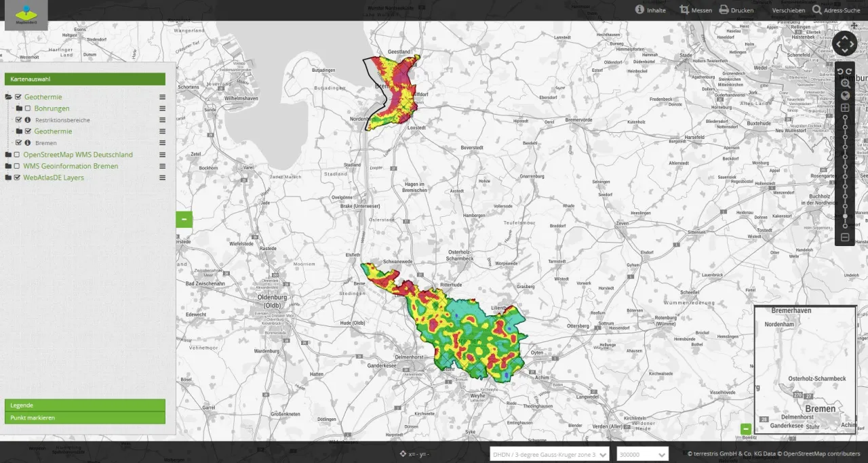Click the WebAtlasDE Layers label
The image size is (868, 463).
point(54,178)
